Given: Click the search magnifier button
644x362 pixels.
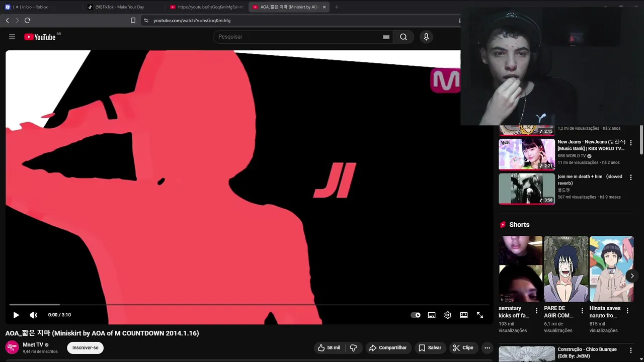Looking at the screenshot, I should pyautogui.click(x=404, y=37).
